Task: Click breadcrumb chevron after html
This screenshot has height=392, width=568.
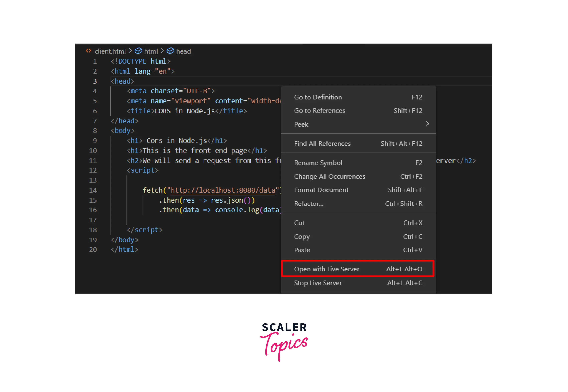Action: (x=162, y=51)
